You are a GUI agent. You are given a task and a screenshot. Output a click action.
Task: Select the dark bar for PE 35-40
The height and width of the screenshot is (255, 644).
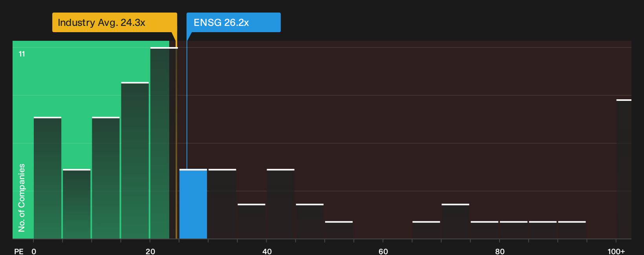pyautogui.click(x=251, y=221)
